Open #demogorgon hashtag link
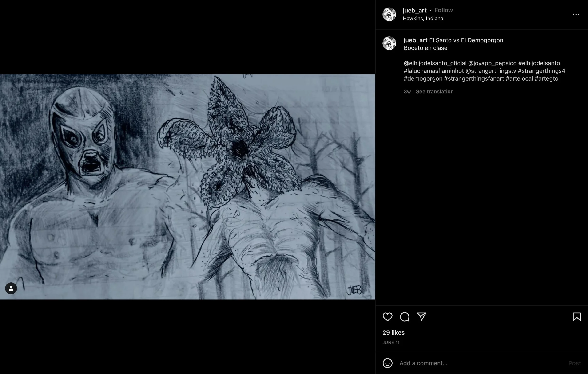The width and height of the screenshot is (588, 374). pyautogui.click(x=423, y=78)
